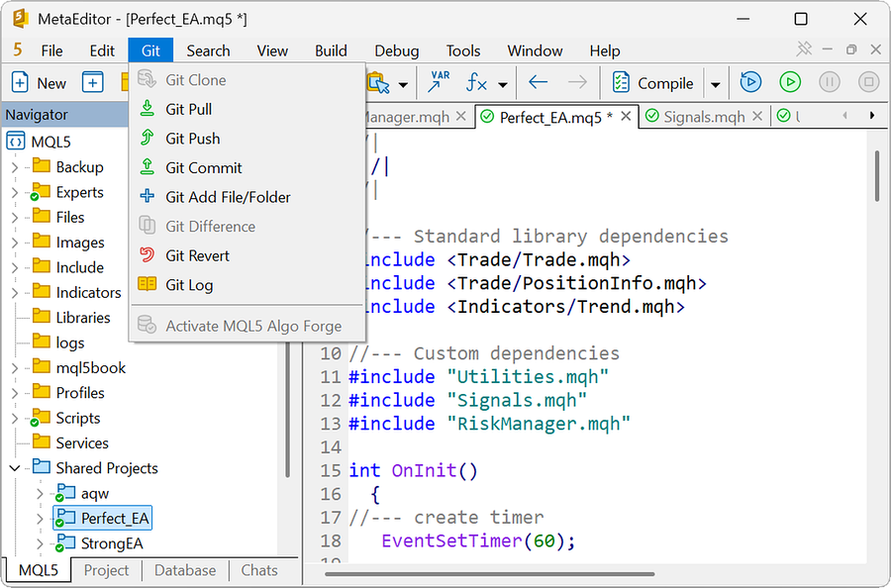
Task: Open the fx functions dropdown arrow
Action: tap(502, 85)
